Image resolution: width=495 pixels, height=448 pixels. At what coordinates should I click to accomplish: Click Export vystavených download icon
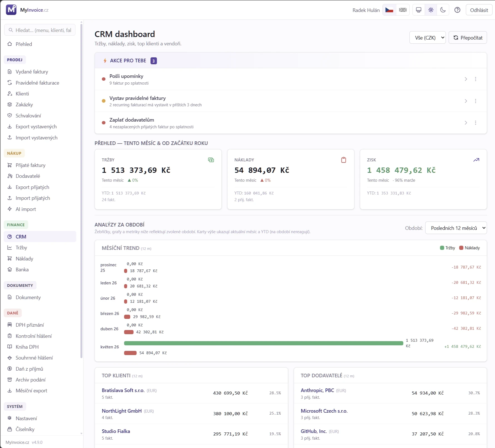tap(10, 127)
